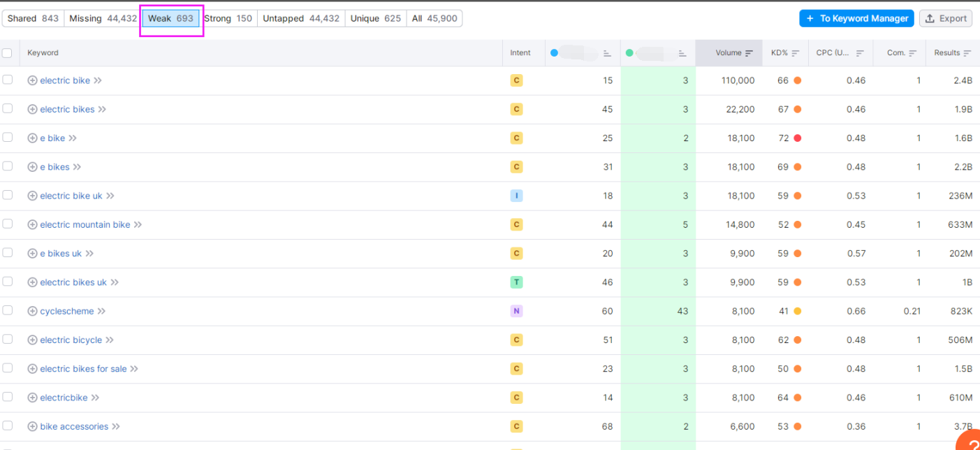Open the electricbike keyword link
This screenshot has height=450, width=980.
point(64,398)
